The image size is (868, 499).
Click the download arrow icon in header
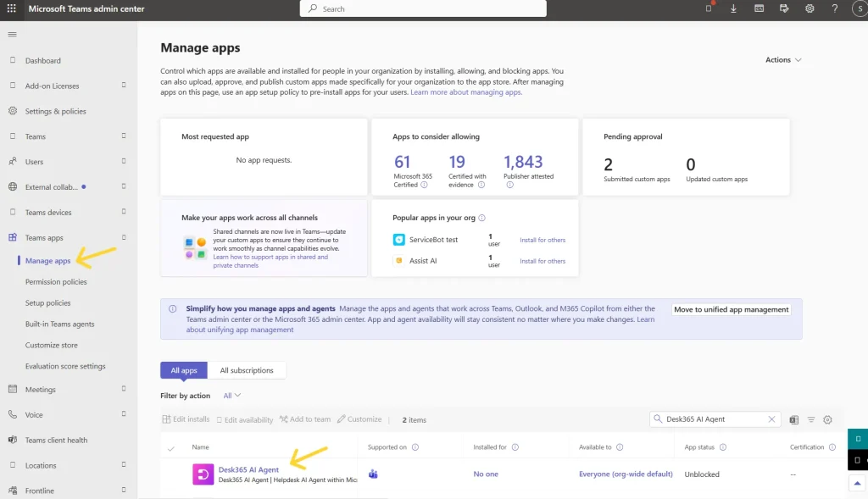coord(733,8)
